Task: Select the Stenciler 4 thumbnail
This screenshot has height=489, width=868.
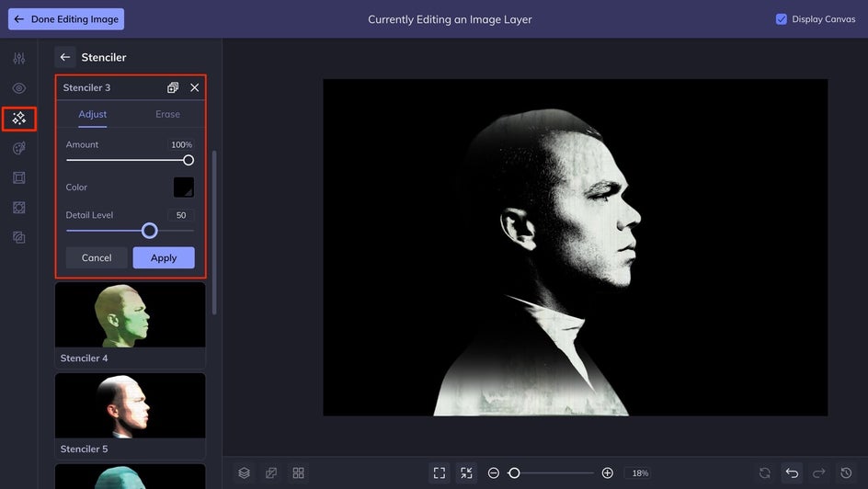Action: (130, 314)
